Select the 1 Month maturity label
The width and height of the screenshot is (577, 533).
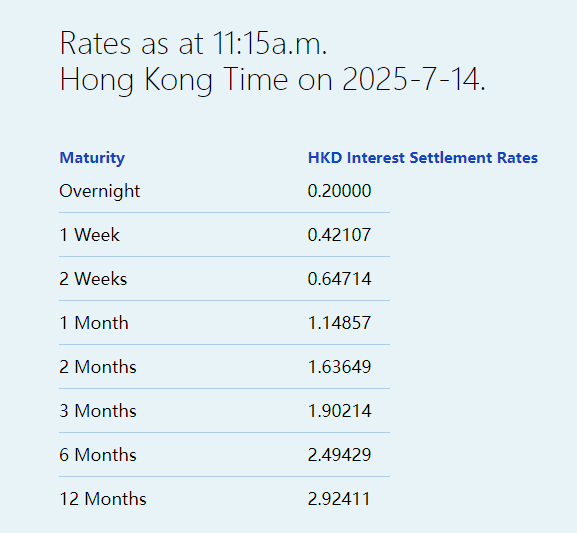(94, 323)
